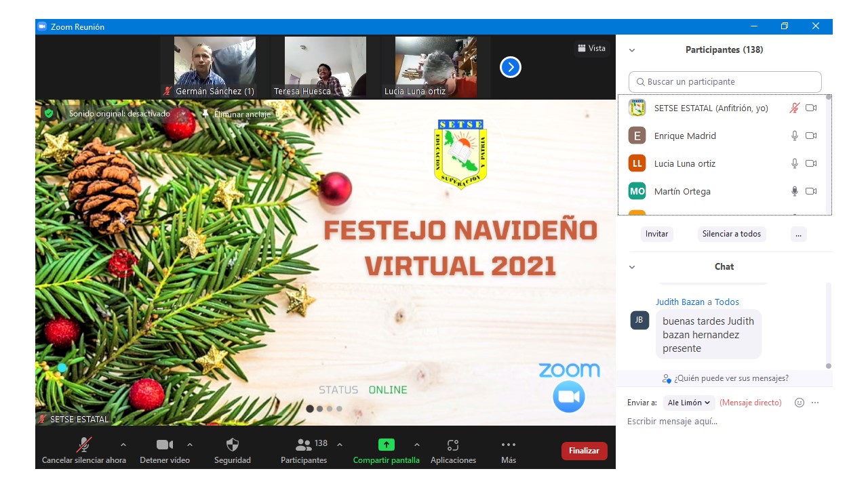Click the green encryption shield icon
Viewport: 868px width, 488px height.
[x=49, y=113]
